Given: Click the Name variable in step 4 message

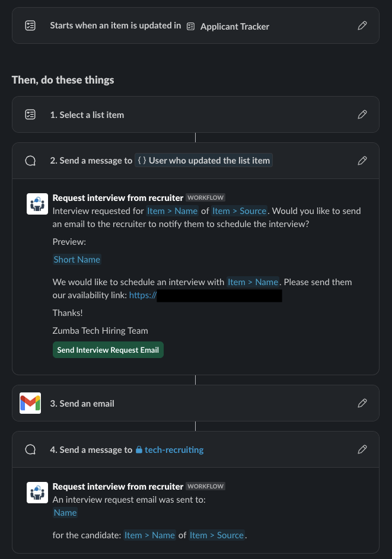Looking at the screenshot, I should 65,513.
